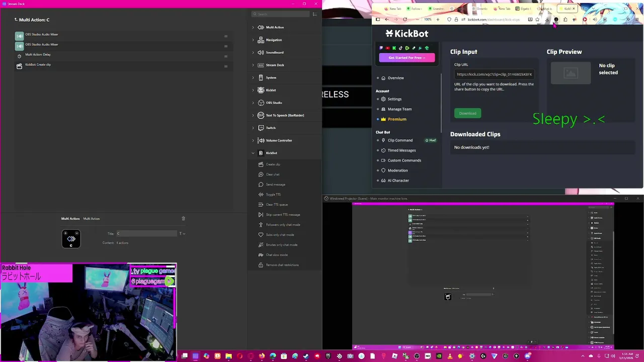Click the Get Started For Free button

tap(407, 58)
